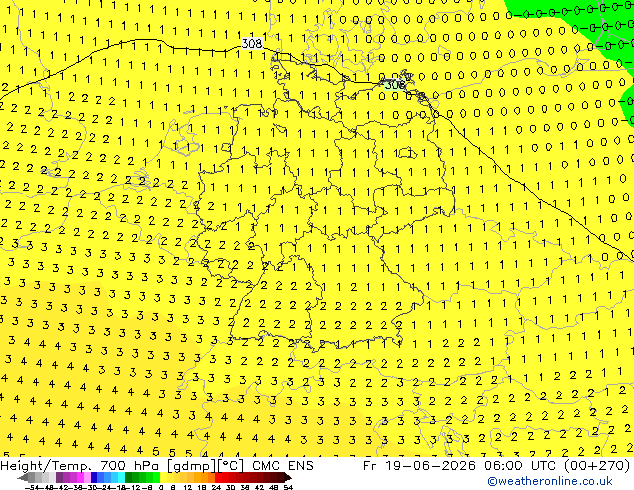The width and height of the screenshot is (634, 490).
Task: Pick the bright yellow 0-degree legend swatch
Action: click(x=163, y=477)
